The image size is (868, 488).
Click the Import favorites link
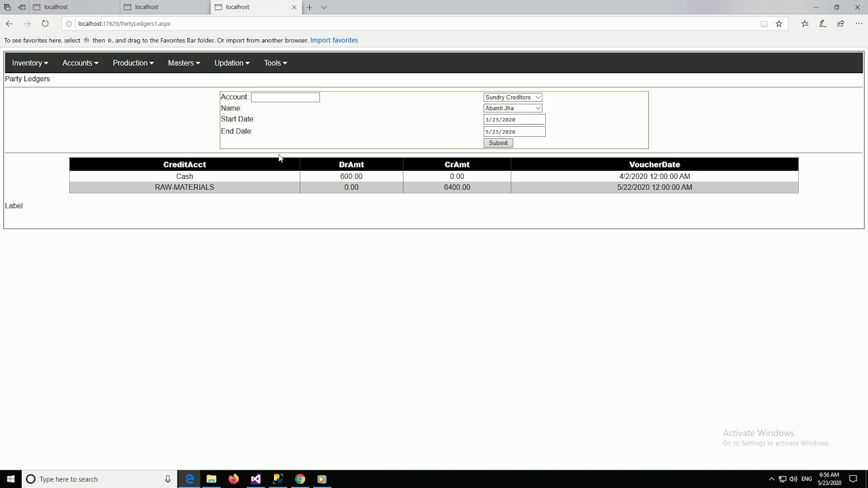[x=334, y=40]
